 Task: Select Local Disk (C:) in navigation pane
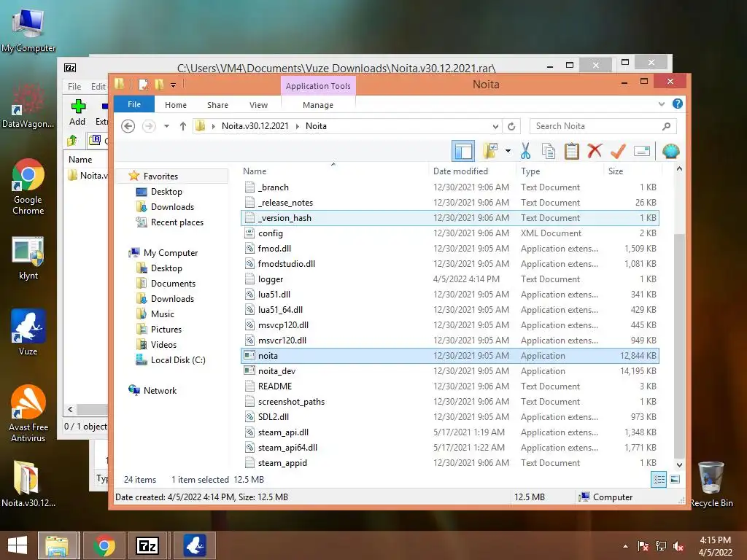point(178,360)
